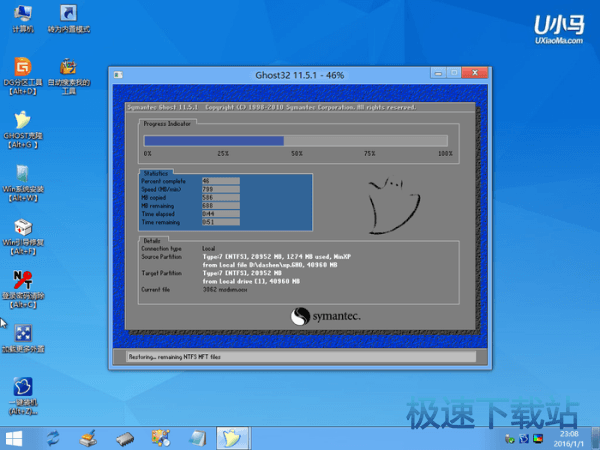
Task: Click the Time elapsed value field
Action: tap(221, 214)
